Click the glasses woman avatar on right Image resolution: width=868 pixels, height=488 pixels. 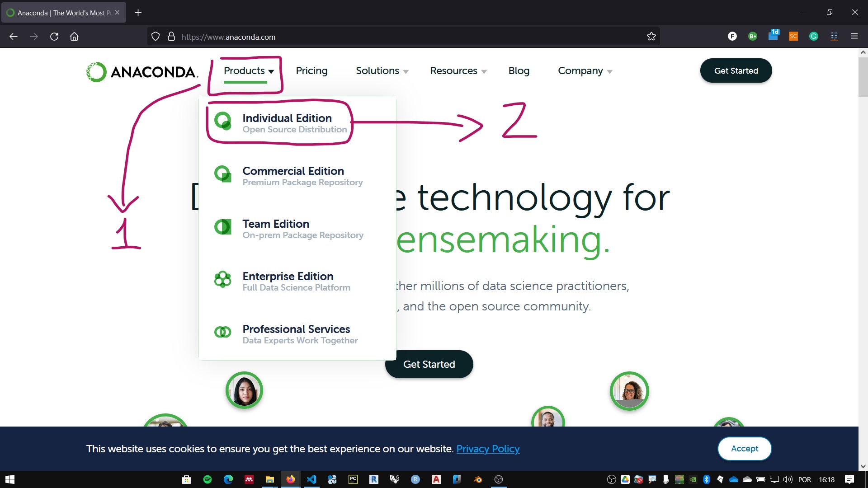pos(629,391)
